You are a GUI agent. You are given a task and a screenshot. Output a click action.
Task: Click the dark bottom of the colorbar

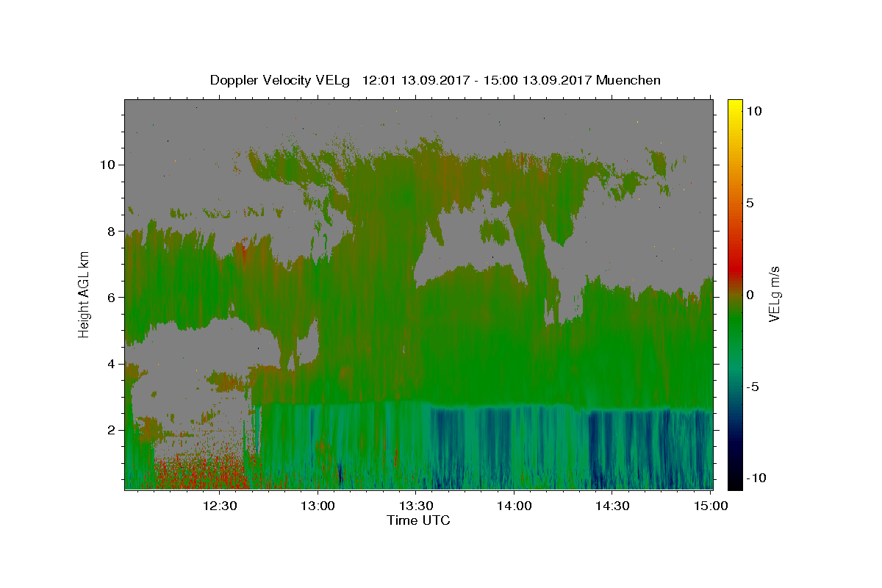click(x=735, y=483)
